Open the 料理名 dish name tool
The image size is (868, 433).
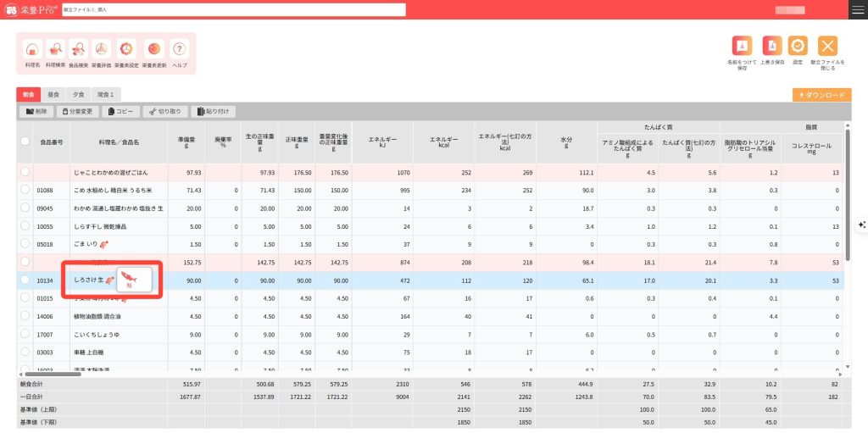click(32, 50)
